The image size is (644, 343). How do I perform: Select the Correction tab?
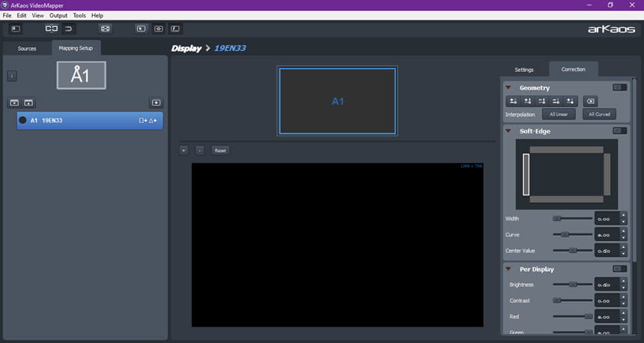[574, 70]
